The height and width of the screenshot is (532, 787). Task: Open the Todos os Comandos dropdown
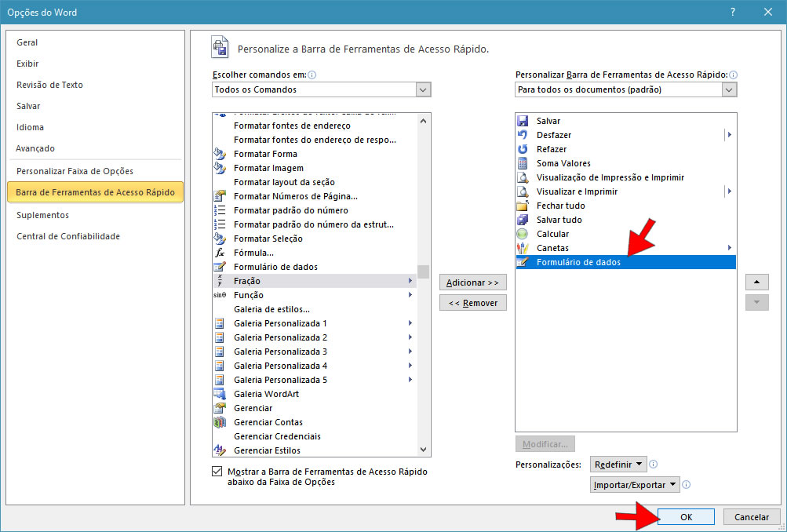tap(423, 89)
